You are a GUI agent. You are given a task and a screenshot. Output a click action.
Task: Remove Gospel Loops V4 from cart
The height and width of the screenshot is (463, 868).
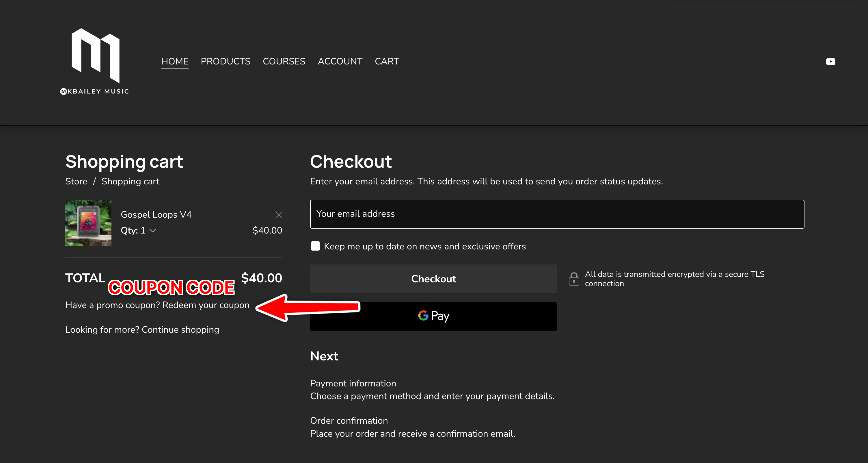click(x=279, y=215)
